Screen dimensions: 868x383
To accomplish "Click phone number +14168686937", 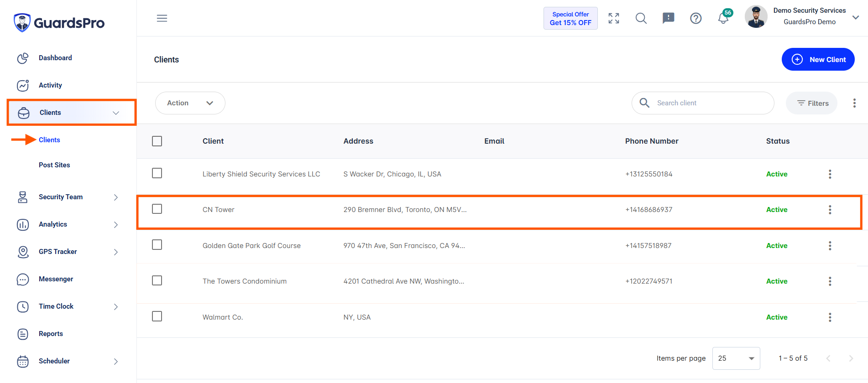I will (x=649, y=210).
